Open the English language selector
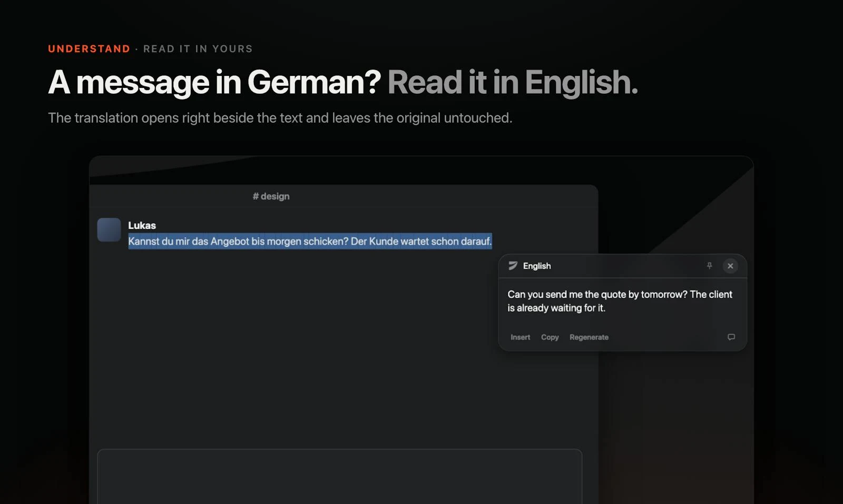The image size is (843, 504). point(537,266)
